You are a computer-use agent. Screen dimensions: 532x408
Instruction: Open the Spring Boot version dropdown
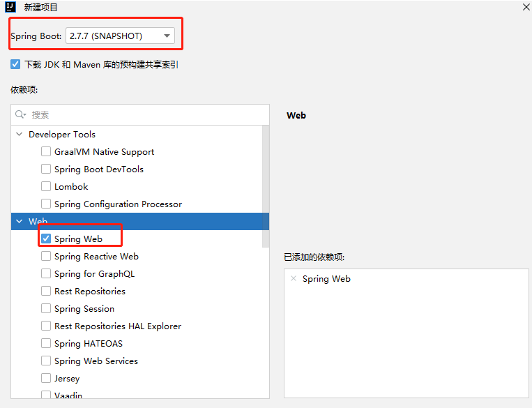point(120,36)
